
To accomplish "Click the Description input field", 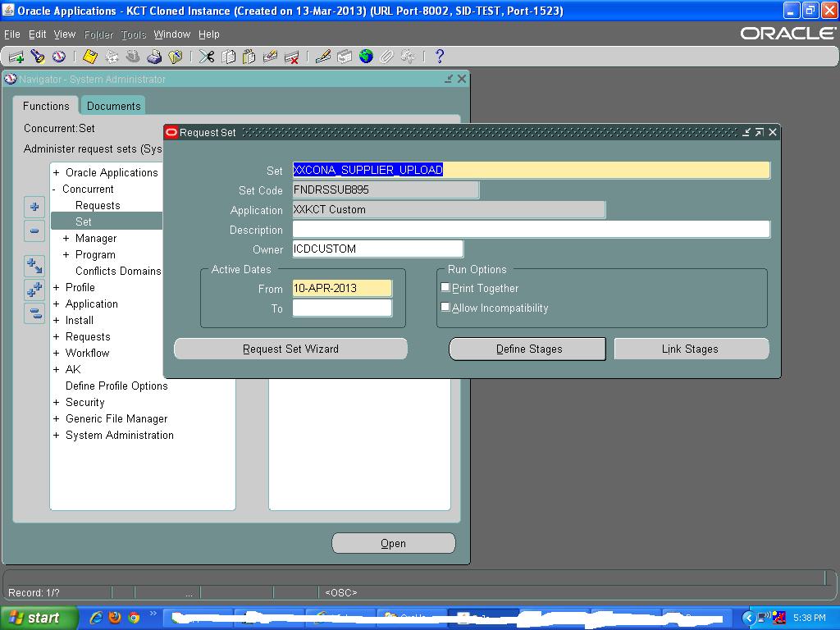I will 531,230.
